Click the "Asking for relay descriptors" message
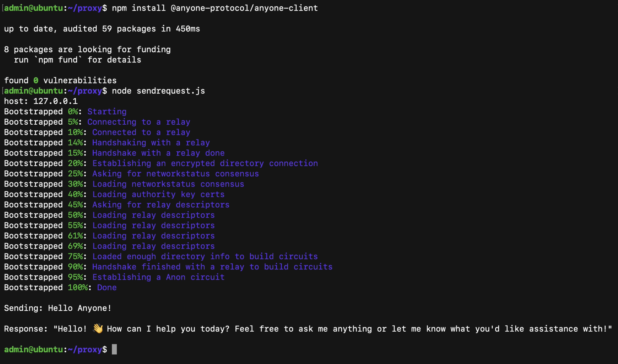This screenshot has width=618, height=364. (161, 205)
